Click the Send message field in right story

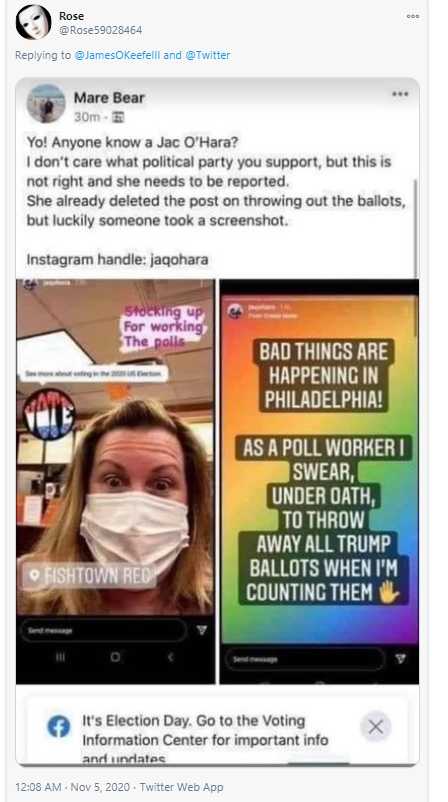(305, 659)
